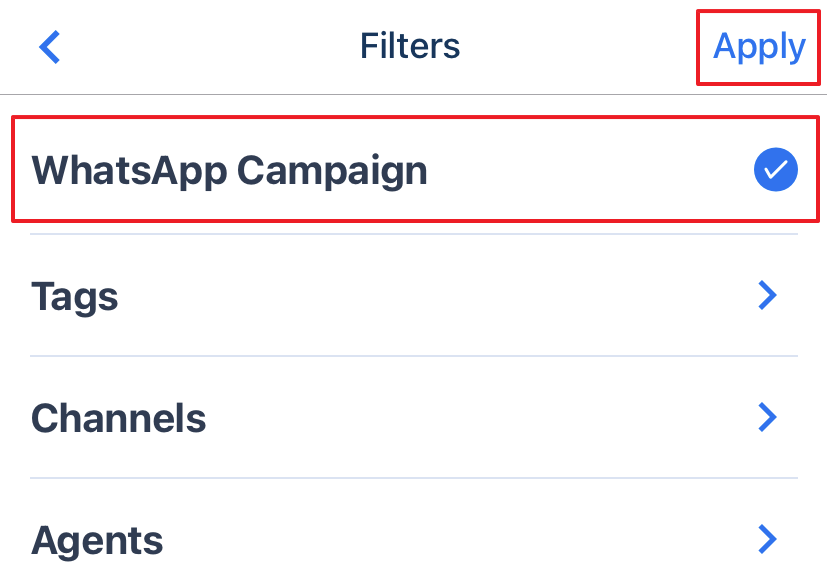
Task: Click the chevron arrow beside Tags
Action: 767,295
